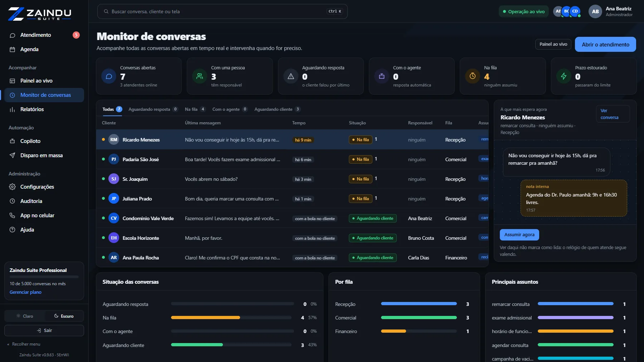644x362 pixels.
Task: Click the Na fila clock icon
Action: click(x=473, y=76)
